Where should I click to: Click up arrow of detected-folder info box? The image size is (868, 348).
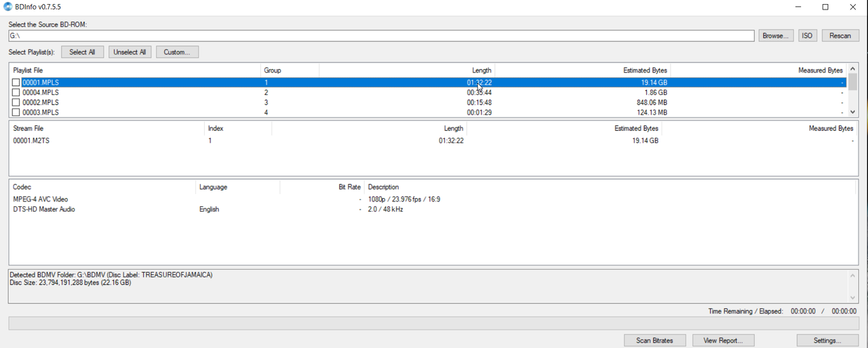[853, 275]
